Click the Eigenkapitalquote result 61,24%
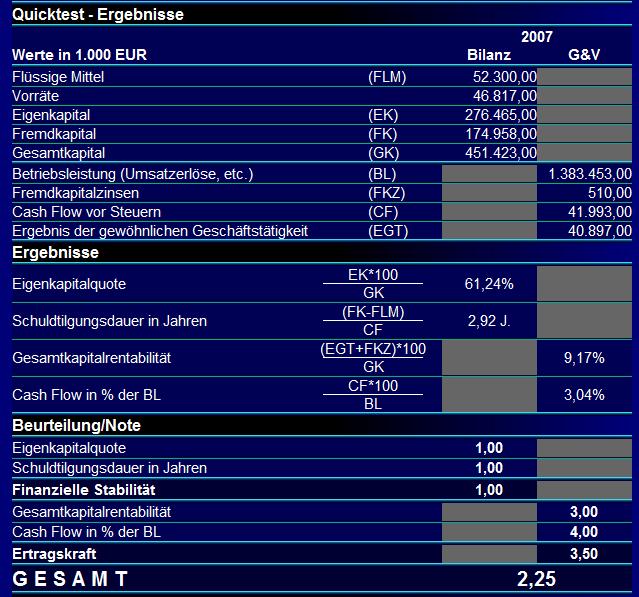 click(x=489, y=284)
